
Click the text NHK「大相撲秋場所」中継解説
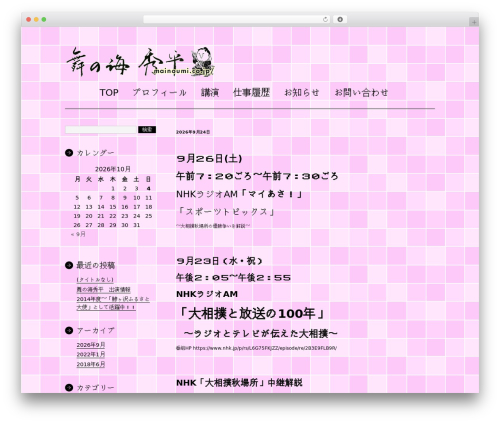click(239, 383)
